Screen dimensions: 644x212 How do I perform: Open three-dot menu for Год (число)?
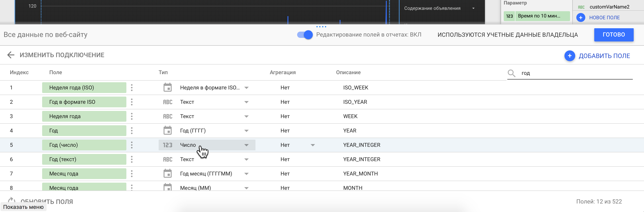coord(132,145)
